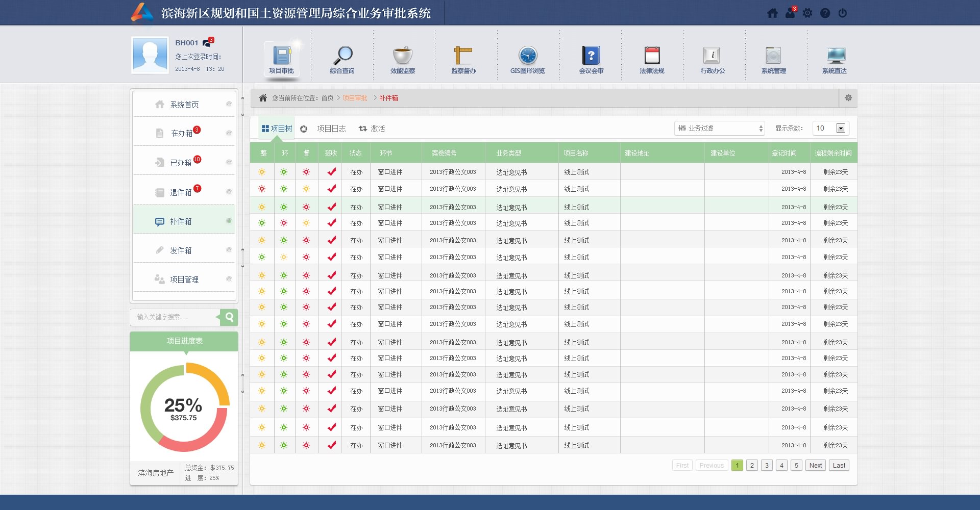Open 法律法规 calendar icon
The height and width of the screenshot is (510, 980).
[652, 60]
